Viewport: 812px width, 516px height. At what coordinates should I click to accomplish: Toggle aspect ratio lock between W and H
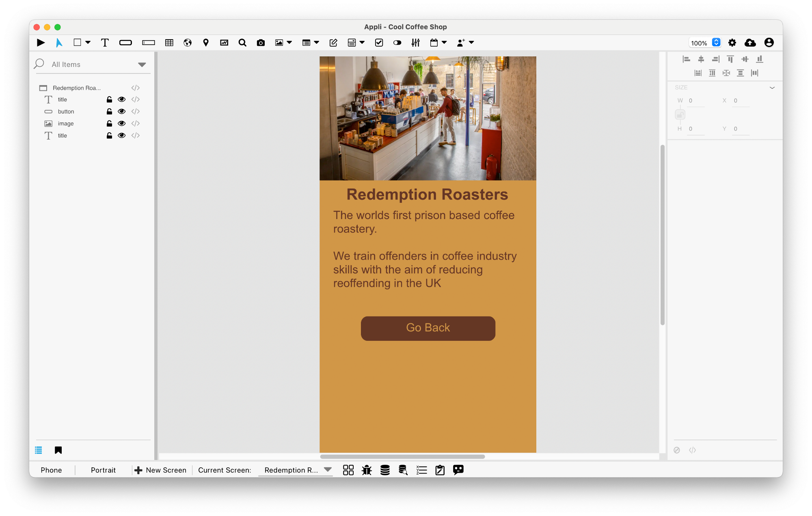pyautogui.click(x=680, y=115)
